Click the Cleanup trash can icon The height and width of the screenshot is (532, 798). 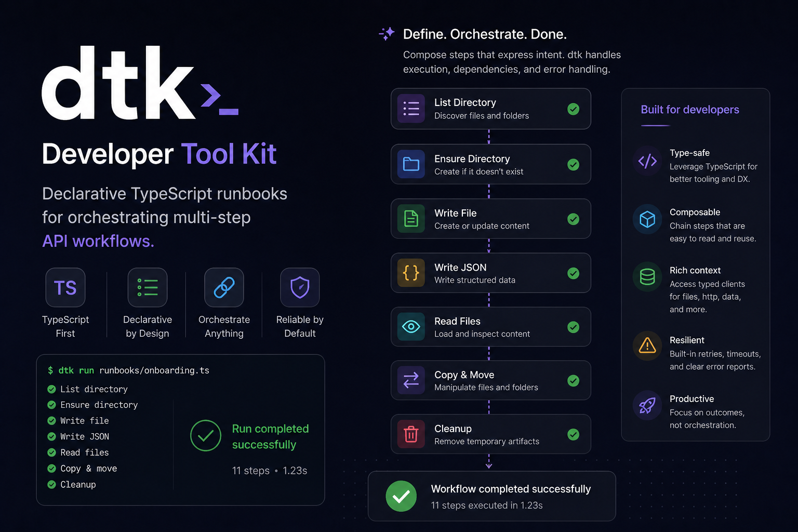(411, 434)
